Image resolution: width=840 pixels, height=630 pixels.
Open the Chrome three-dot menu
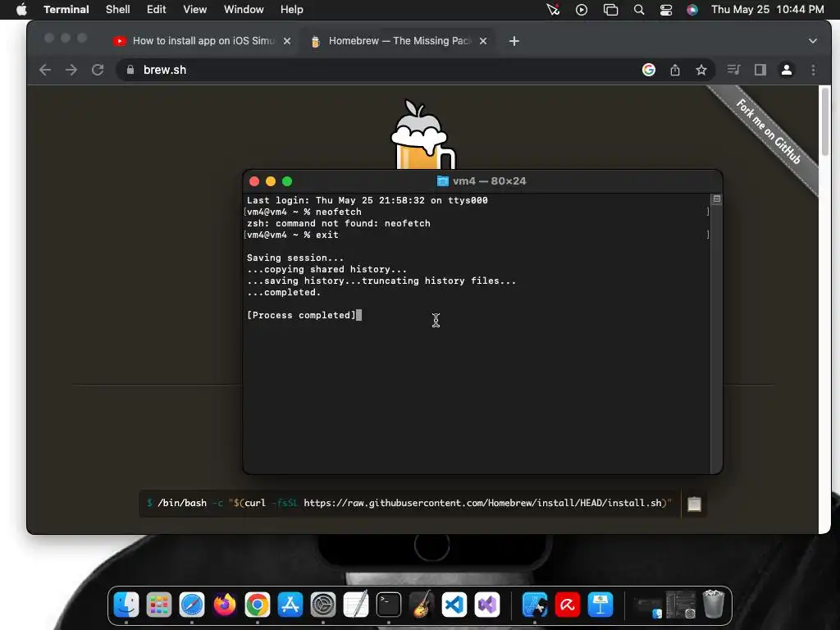[813, 70]
